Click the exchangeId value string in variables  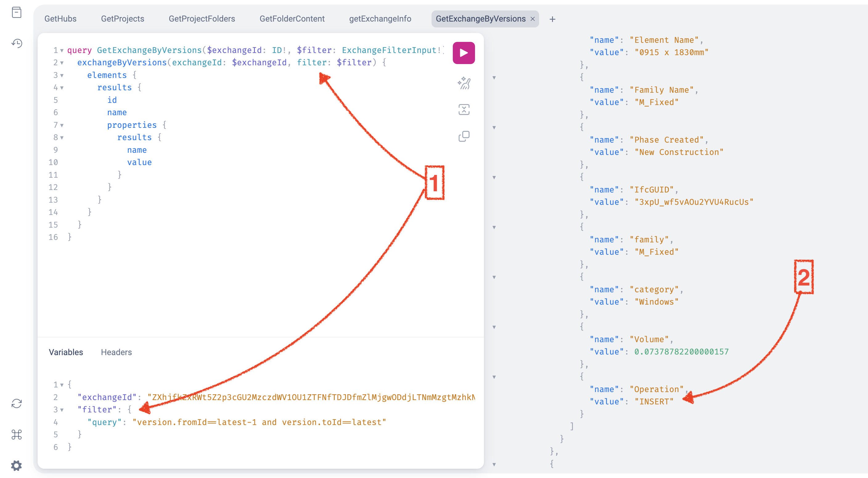[x=311, y=397]
